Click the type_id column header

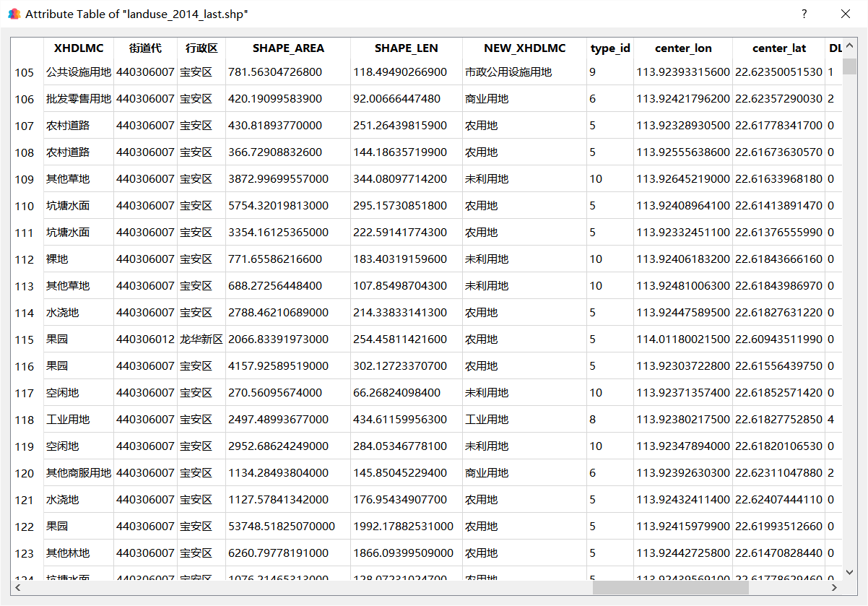click(610, 48)
